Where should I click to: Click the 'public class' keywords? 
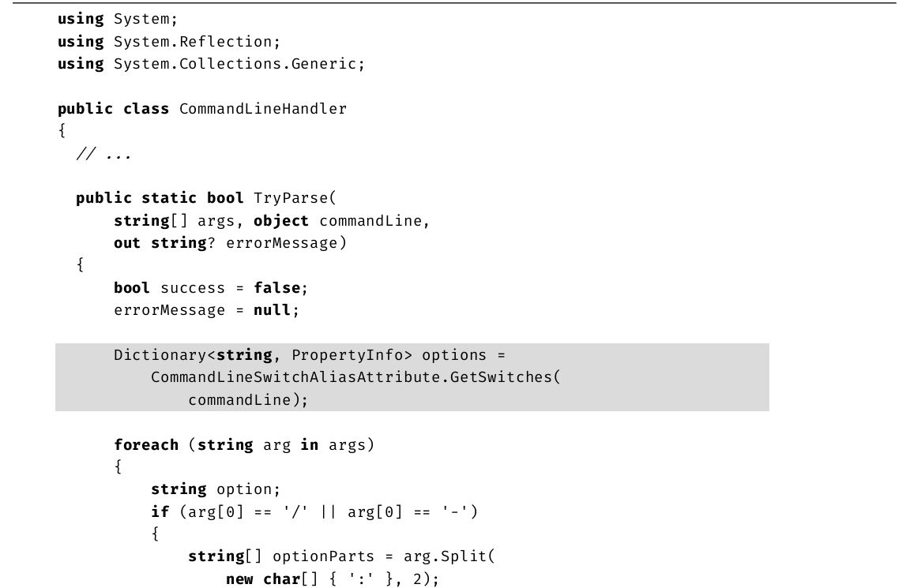click(x=113, y=109)
